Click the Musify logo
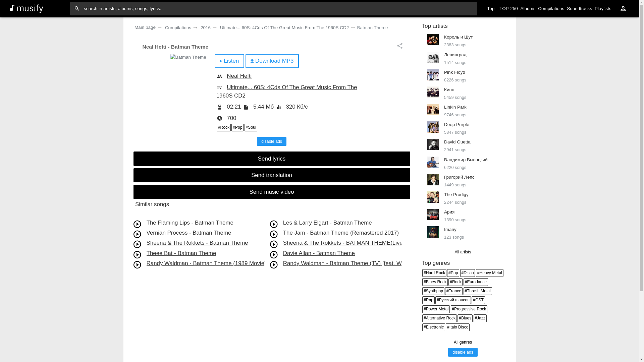The height and width of the screenshot is (362, 644). (26, 8)
